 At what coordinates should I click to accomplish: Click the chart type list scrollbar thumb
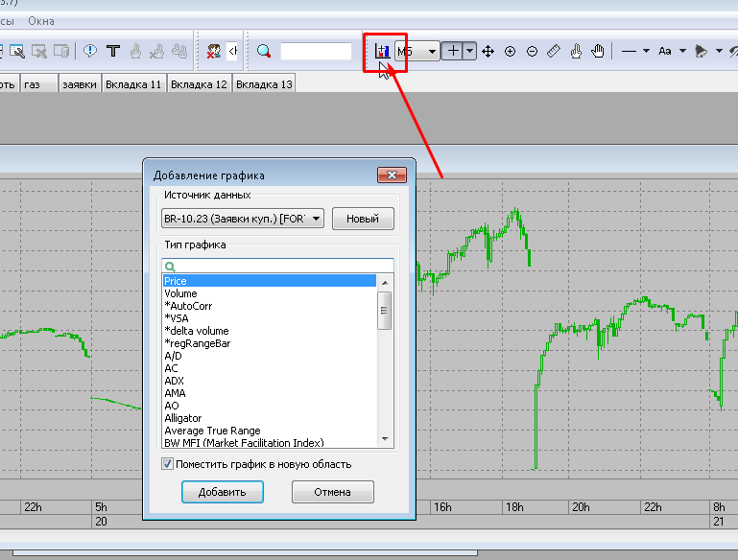point(385,311)
